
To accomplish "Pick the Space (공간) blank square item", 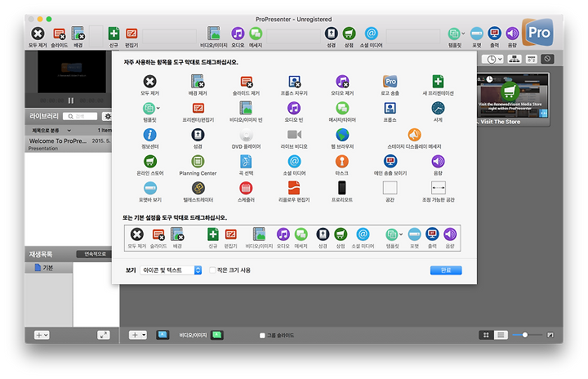I will [x=390, y=192].
